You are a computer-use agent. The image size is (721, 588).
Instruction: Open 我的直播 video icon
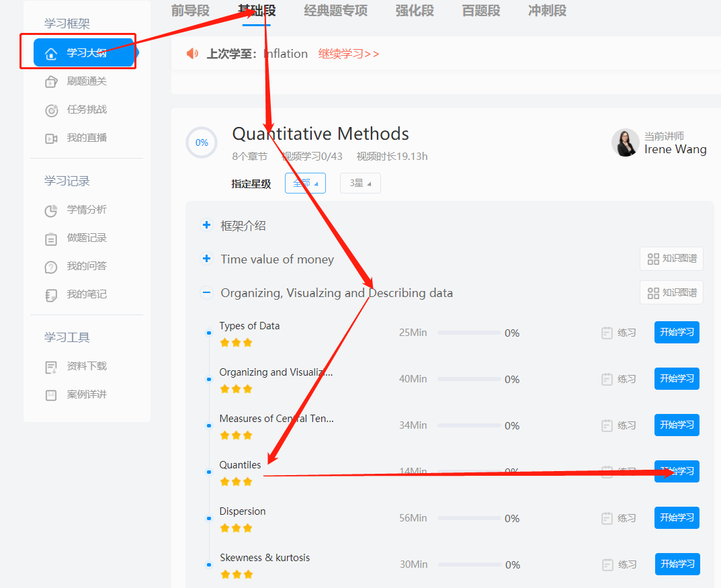[51, 138]
